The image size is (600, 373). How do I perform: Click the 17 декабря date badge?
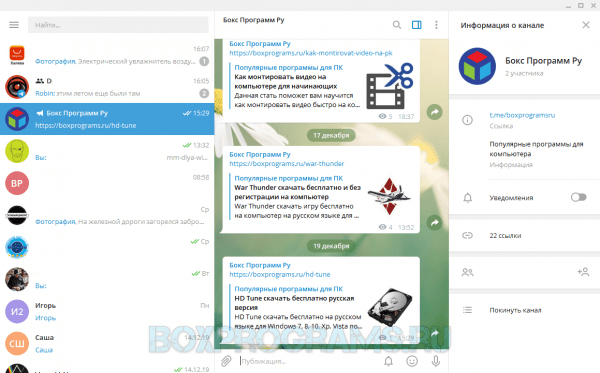(x=331, y=135)
